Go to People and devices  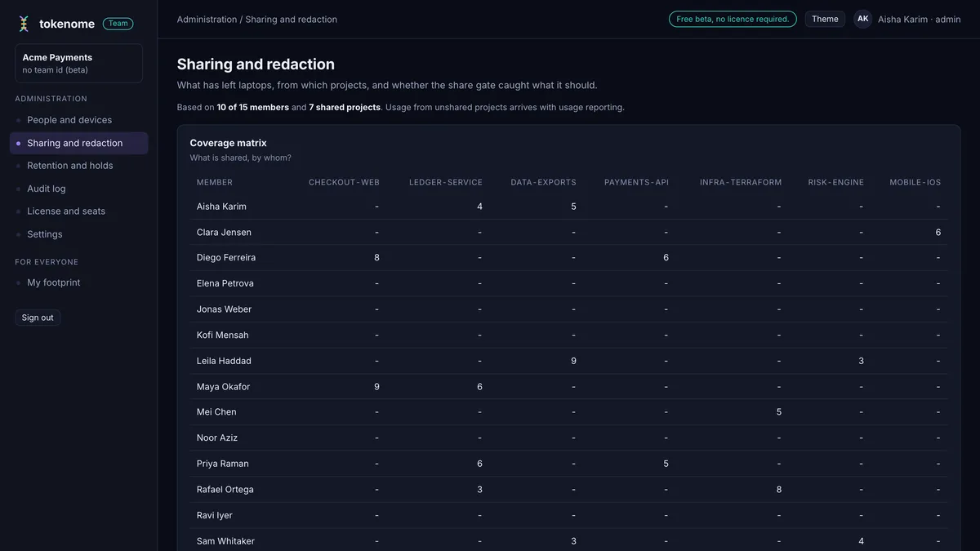[78, 120]
